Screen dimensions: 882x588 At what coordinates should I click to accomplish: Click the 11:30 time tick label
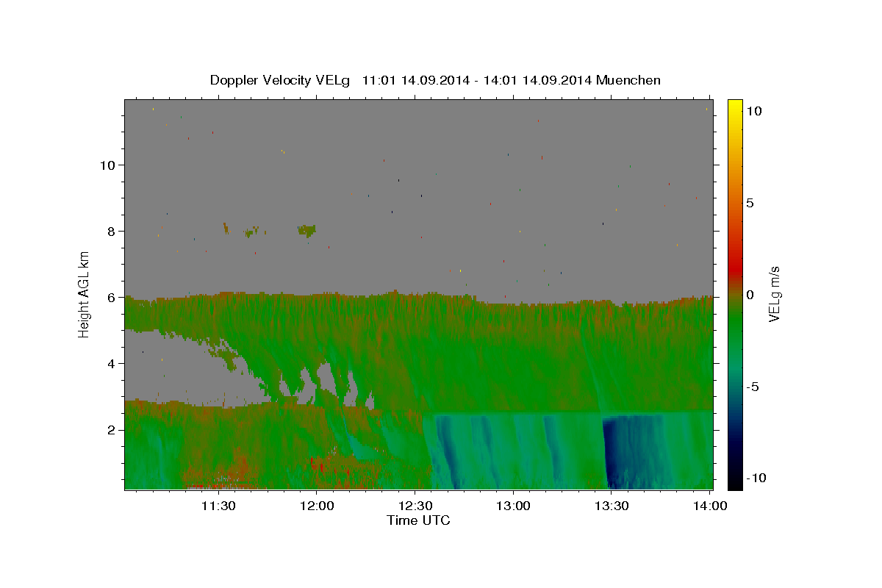218,506
